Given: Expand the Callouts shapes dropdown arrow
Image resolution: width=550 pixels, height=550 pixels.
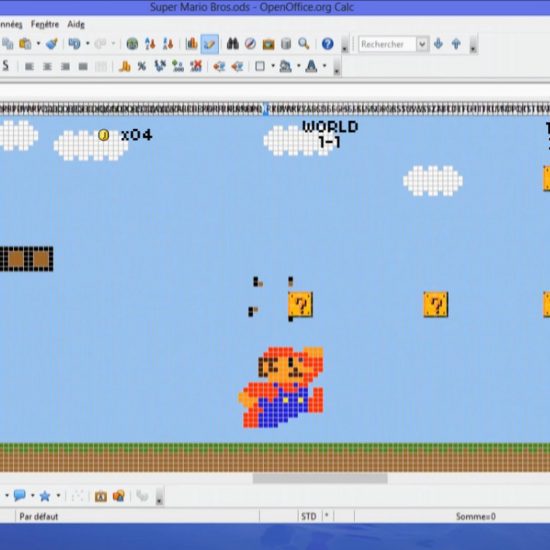Looking at the screenshot, I should tap(33, 496).
